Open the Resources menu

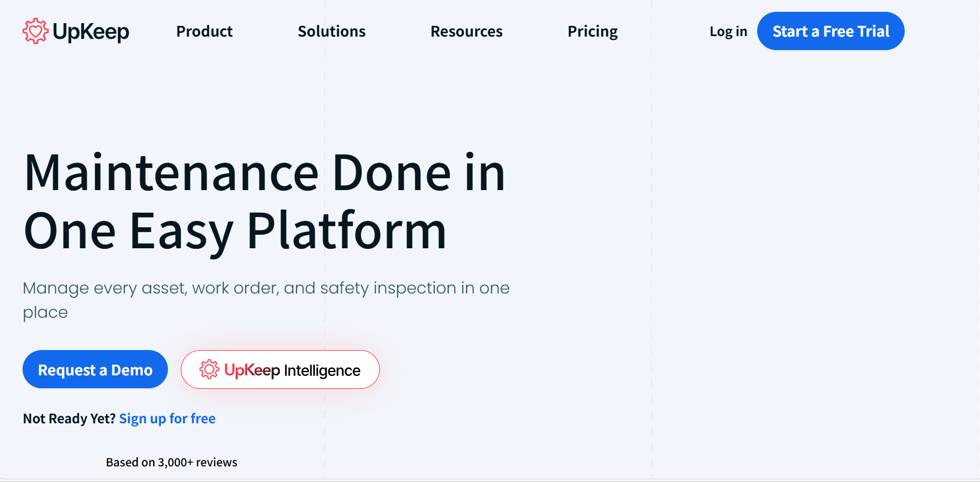click(x=467, y=31)
